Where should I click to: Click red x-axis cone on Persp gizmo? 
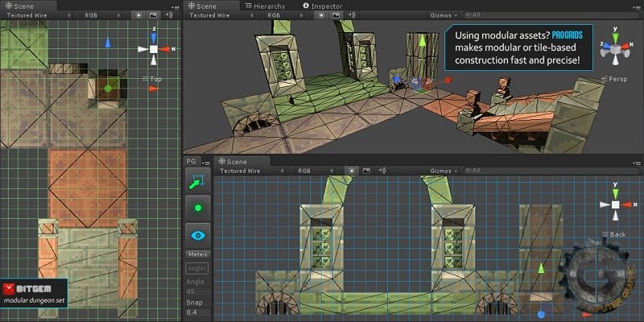coord(625,46)
